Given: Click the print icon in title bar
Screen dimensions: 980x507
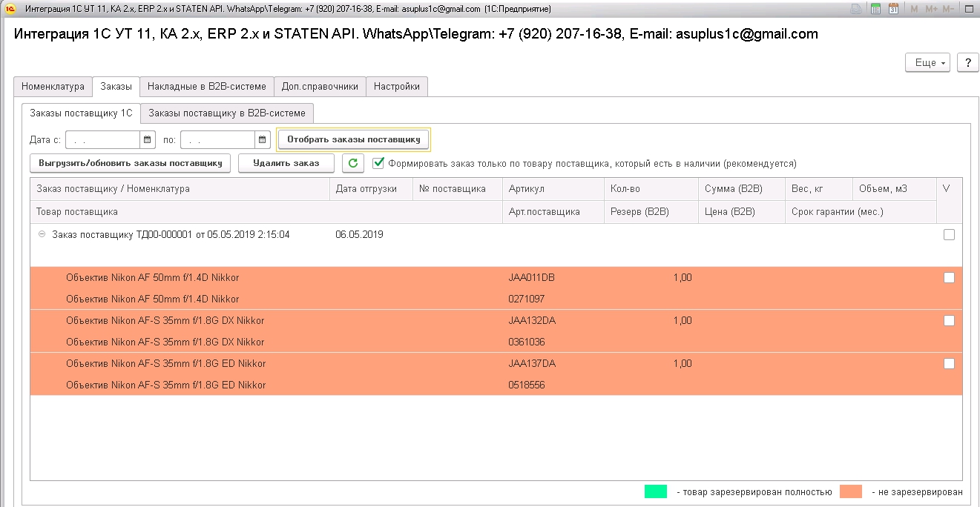Looking at the screenshot, I should [x=856, y=9].
